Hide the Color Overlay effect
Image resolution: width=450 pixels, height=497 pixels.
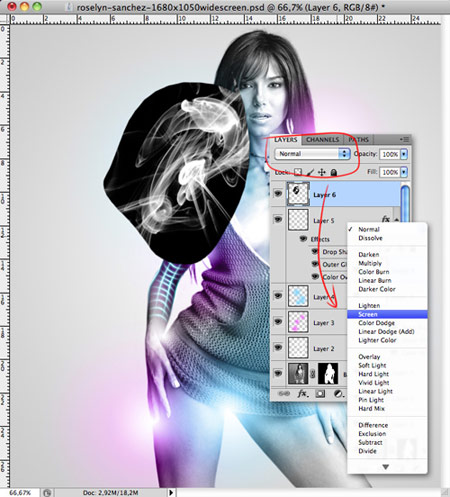(x=315, y=277)
